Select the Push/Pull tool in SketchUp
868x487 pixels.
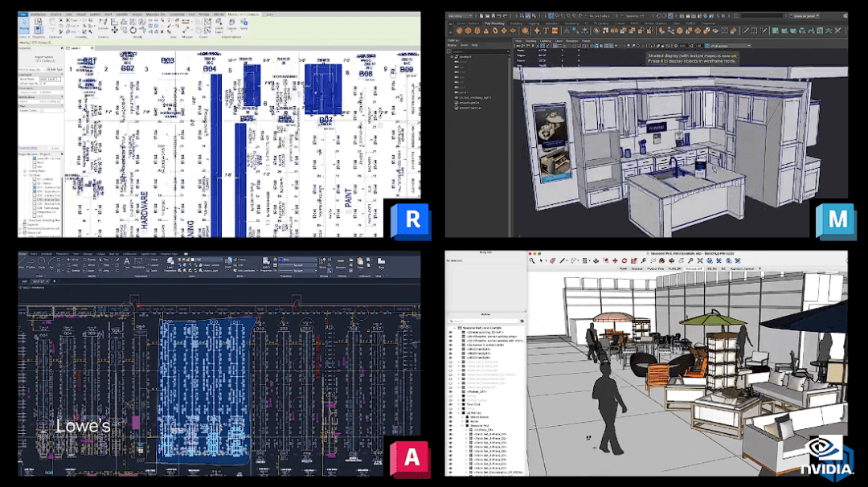point(596,260)
